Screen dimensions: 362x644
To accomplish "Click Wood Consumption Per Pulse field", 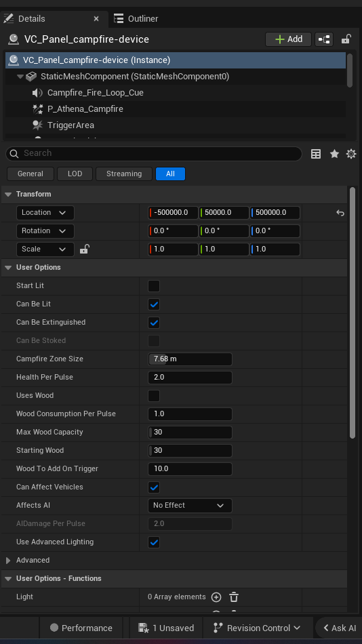I will click(x=190, y=414).
